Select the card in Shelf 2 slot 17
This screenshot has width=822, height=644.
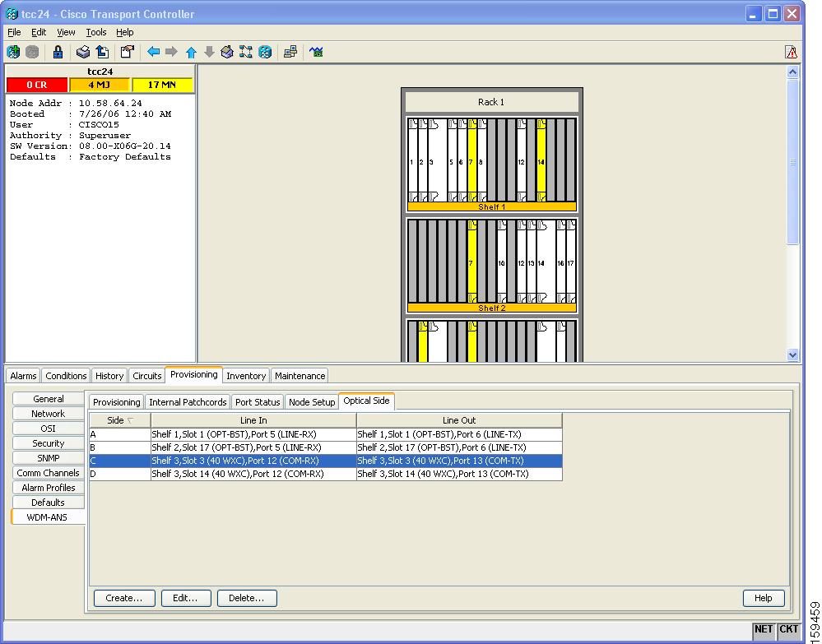[571, 262]
